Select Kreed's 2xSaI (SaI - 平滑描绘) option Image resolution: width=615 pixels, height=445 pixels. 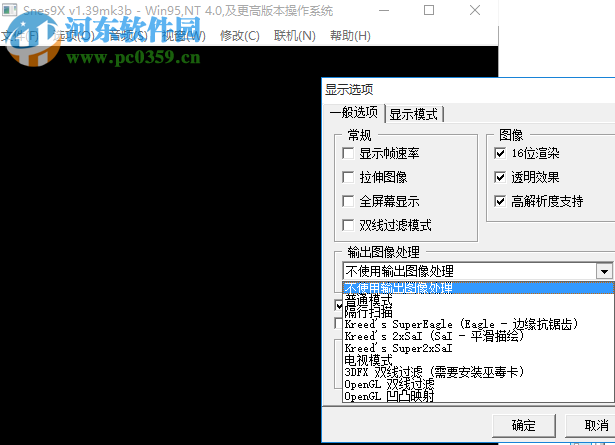[x=478, y=336]
